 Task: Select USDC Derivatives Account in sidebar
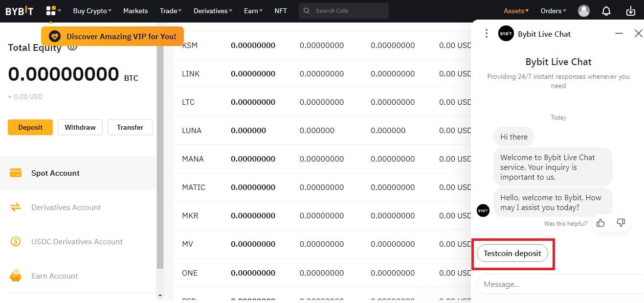pos(78,241)
